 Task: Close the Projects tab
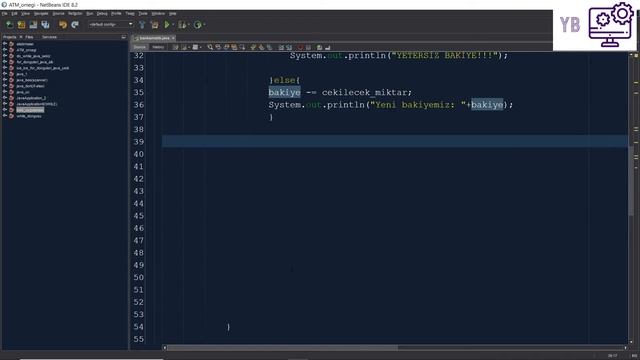[x=21, y=37]
